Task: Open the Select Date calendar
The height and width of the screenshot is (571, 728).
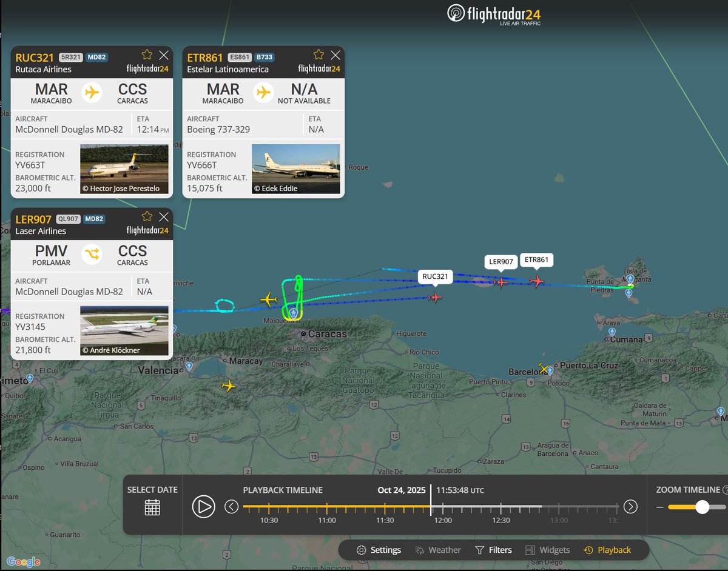Action: point(152,507)
